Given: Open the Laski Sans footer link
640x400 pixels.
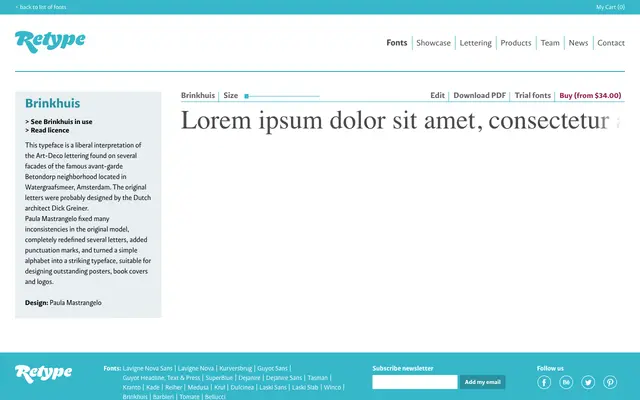Looking at the screenshot, I should pos(273,387).
